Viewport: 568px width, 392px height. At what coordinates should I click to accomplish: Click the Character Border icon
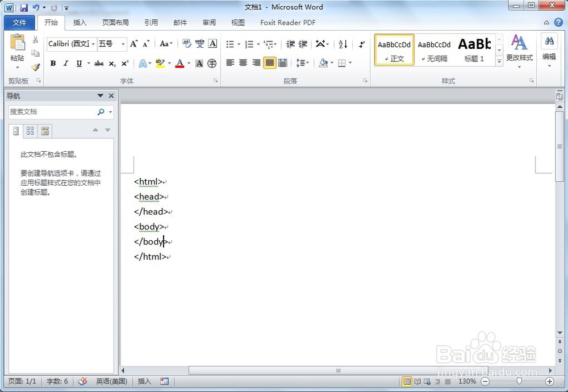point(212,44)
